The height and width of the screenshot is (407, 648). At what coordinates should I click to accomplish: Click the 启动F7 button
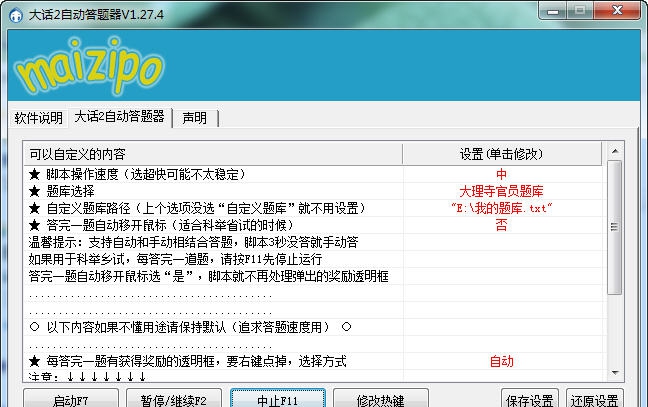coord(71,400)
